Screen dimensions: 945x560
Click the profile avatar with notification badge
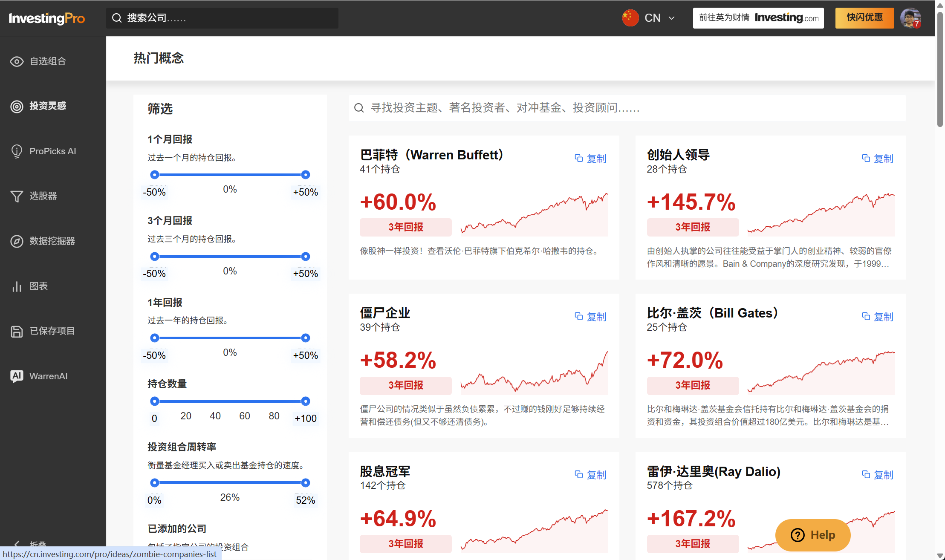(910, 18)
